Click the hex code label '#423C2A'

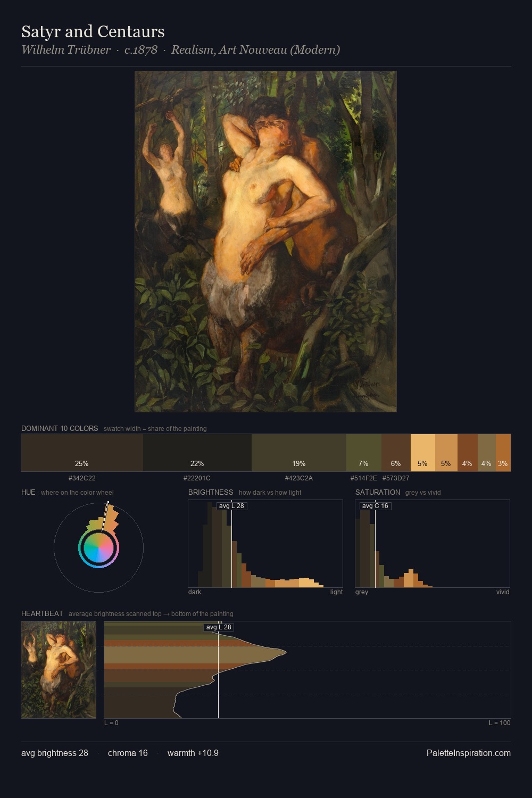click(299, 478)
